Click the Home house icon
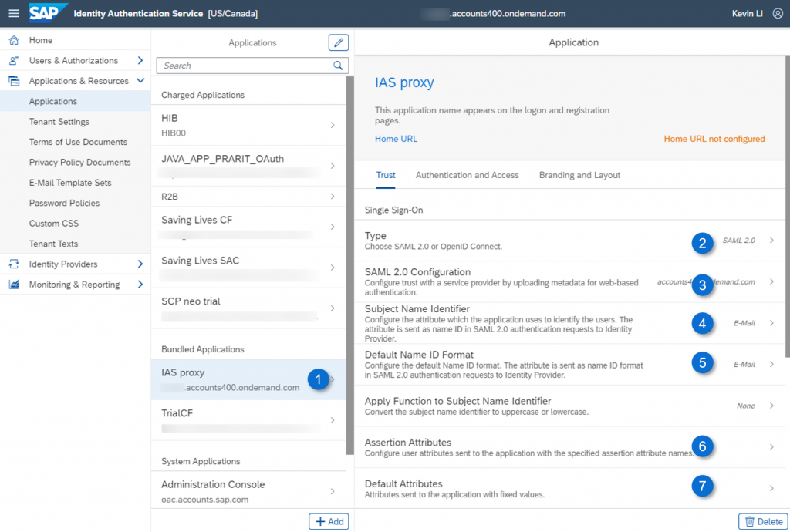This screenshot has width=790, height=532. tap(14, 40)
